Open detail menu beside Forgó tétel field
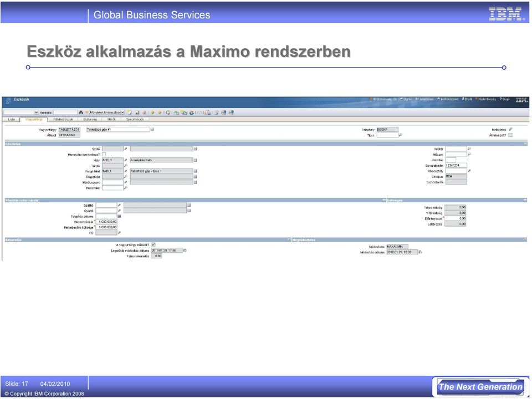This screenshot has width=532, height=399. (x=126, y=171)
